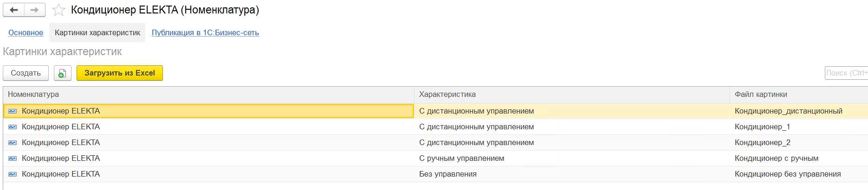The height and width of the screenshot is (190, 868).
Task: Click the Создать button
Action: pos(26,73)
